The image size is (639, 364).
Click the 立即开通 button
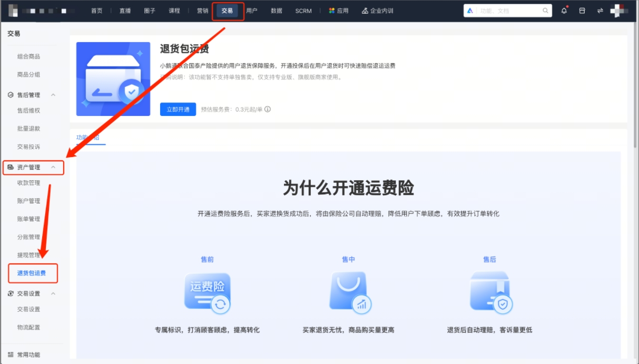click(178, 109)
